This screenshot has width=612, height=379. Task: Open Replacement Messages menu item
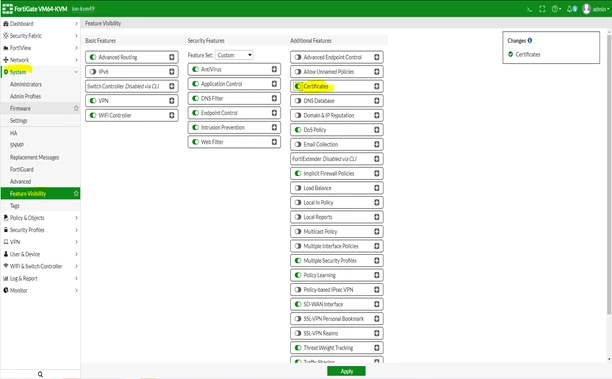[34, 157]
